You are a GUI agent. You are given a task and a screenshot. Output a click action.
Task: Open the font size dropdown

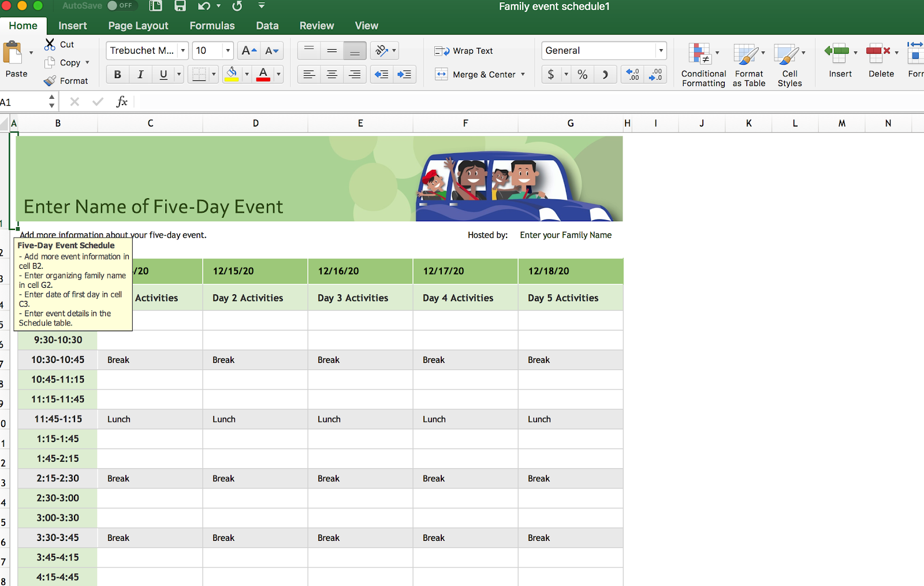228,51
